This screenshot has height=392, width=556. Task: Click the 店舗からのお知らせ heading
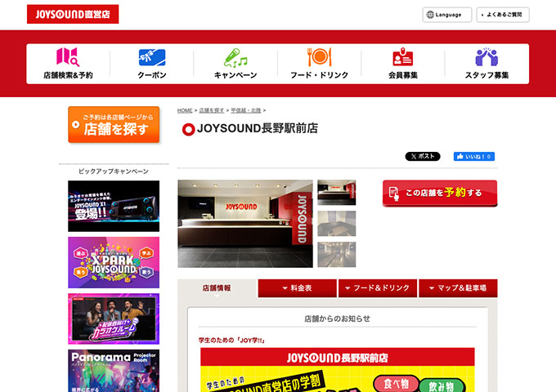(337, 318)
